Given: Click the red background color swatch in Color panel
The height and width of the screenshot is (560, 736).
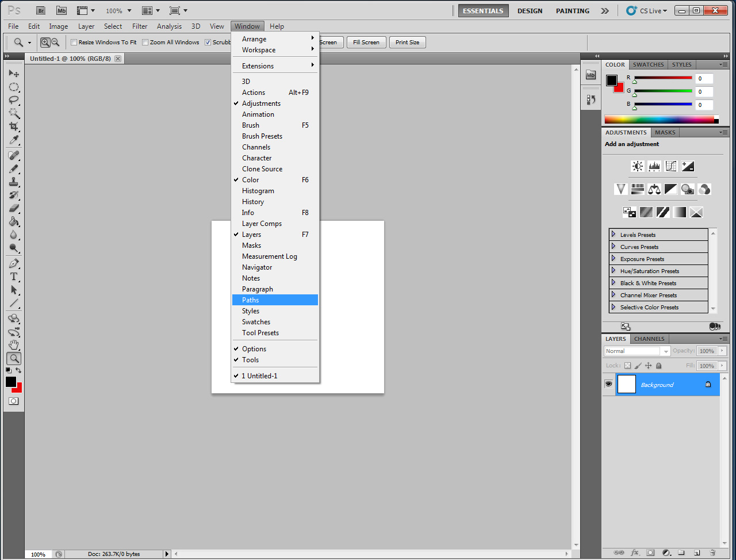Looking at the screenshot, I should [620, 89].
